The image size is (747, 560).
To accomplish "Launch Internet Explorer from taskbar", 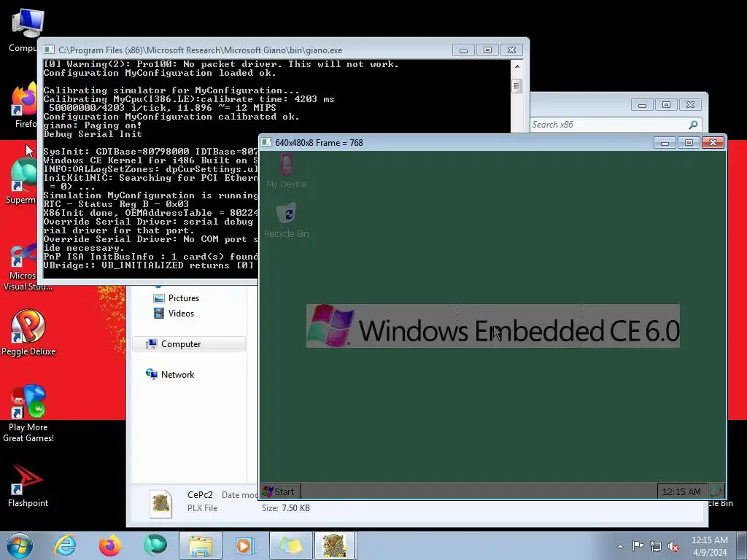I will 65,545.
